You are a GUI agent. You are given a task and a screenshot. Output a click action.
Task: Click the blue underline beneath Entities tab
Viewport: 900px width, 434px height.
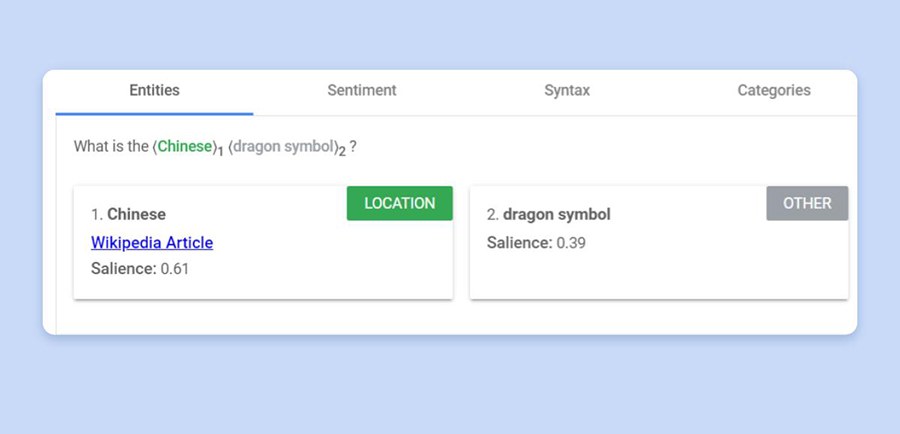154,114
